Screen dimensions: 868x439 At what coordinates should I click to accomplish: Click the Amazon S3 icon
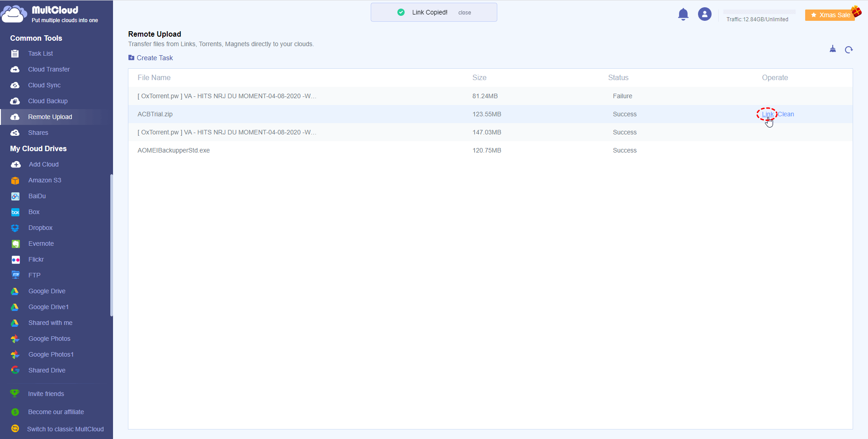[15, 181]
